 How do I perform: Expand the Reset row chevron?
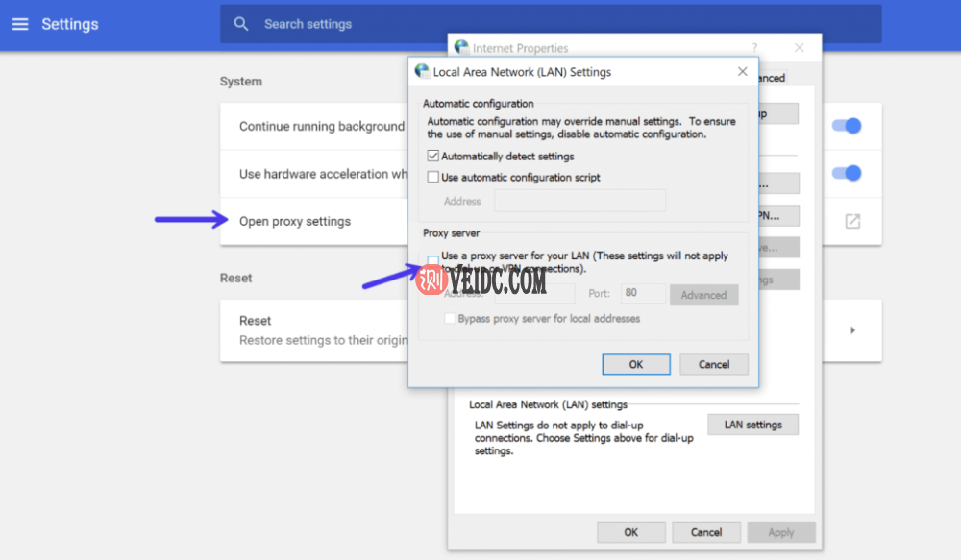tap(852, 329)
